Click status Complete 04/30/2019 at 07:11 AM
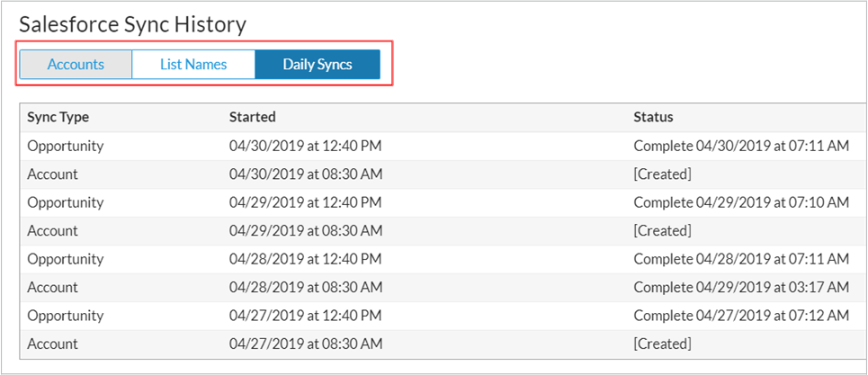Viewport: 868px width, 375px height. (741, 146)
